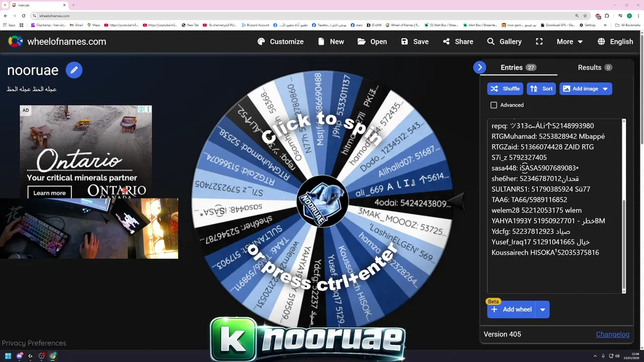Open the Changelog link
The width and height of the screenshot is (644, 362).
click(613, 334)
